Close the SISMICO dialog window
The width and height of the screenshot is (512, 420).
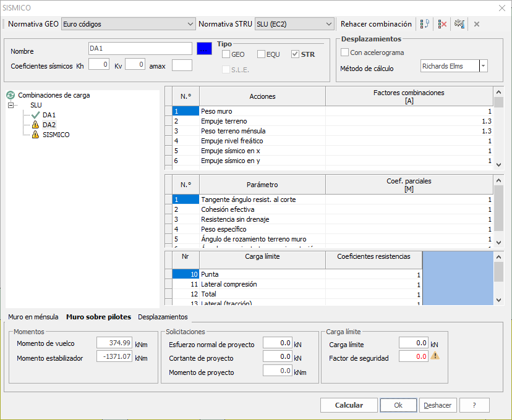tap(502, 8)
